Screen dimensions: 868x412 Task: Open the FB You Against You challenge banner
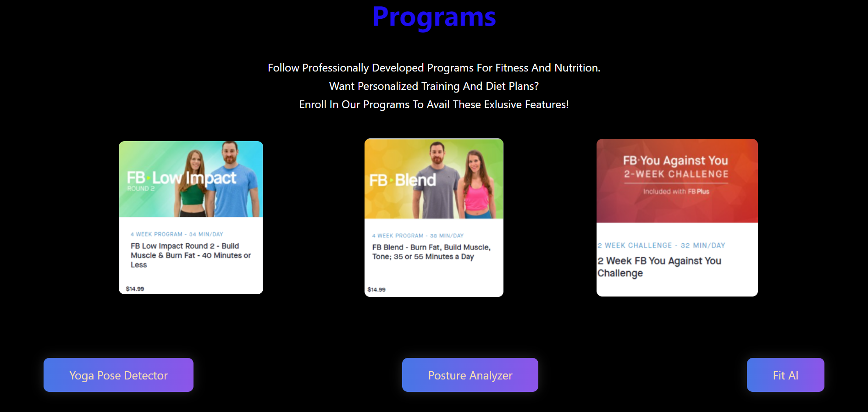[x=677, y=181]
